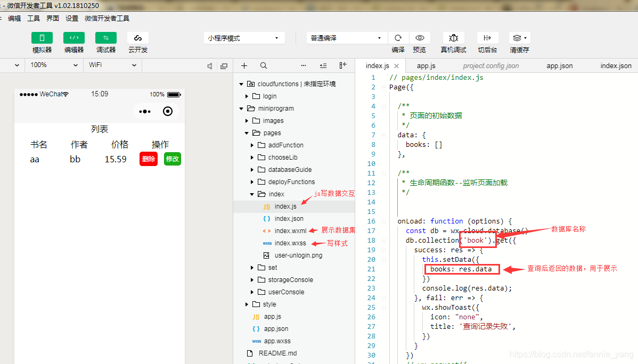The width and height of the screenshot is (638, 364).
Task: Open the 工具 menu
Action: pyautogui.click(x=34, y=18)
